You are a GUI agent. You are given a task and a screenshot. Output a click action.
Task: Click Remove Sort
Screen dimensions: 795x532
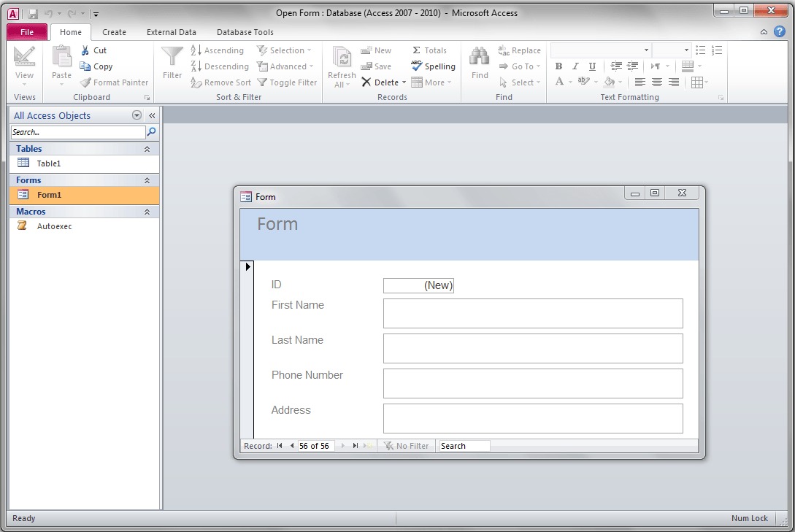pos(220,82)
